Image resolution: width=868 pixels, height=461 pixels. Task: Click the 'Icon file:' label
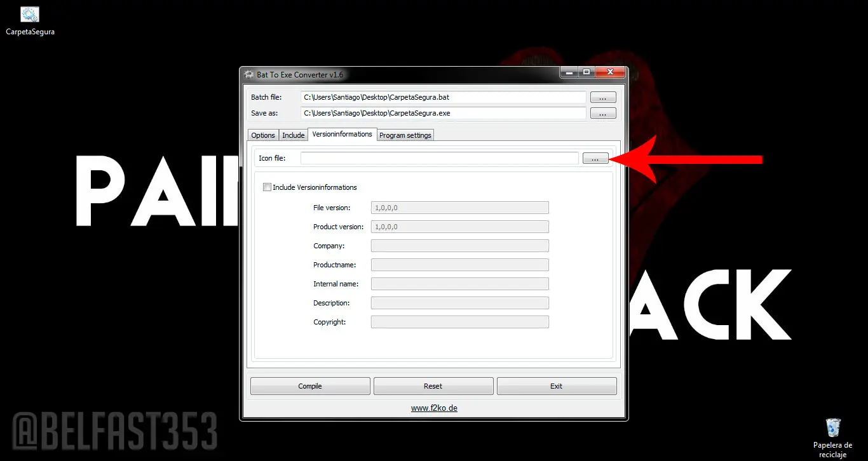pyautogui.click(x=272, y=158)
